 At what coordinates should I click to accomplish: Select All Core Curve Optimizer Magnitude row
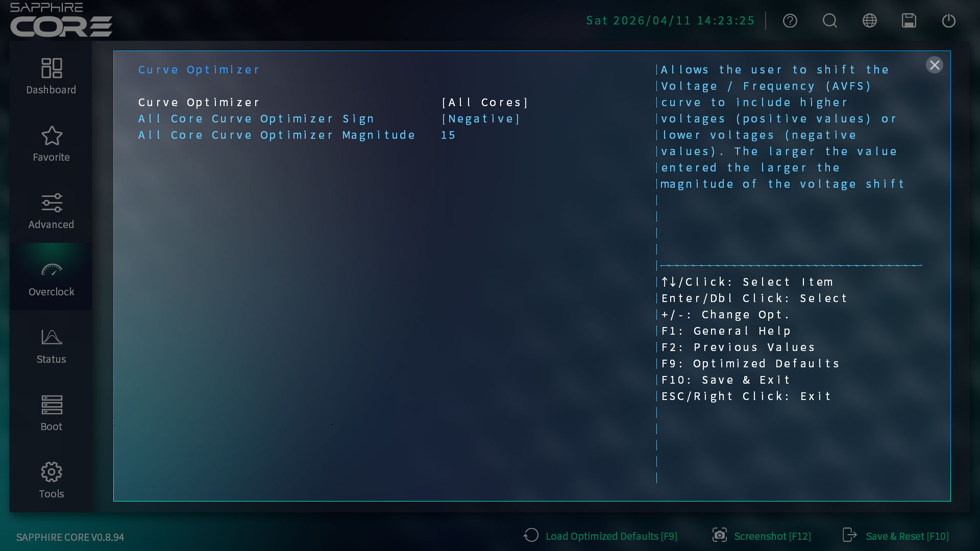click(277, 135)
